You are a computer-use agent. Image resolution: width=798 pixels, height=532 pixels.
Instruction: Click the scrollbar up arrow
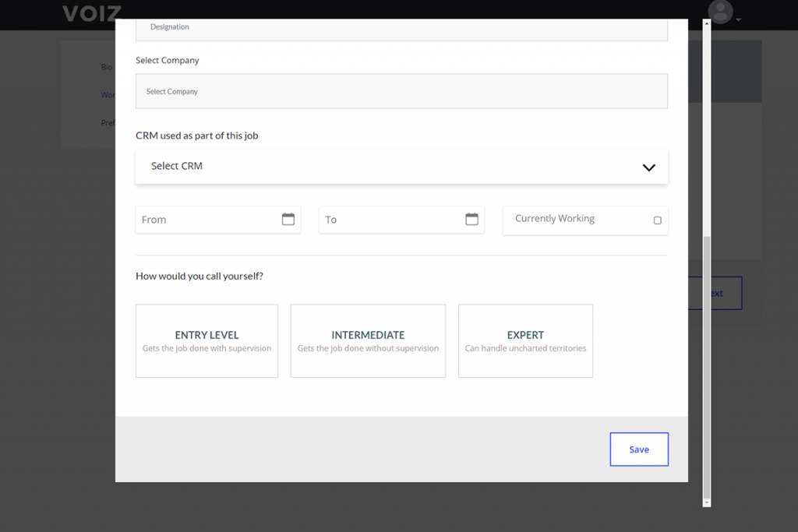coord(706,23)
